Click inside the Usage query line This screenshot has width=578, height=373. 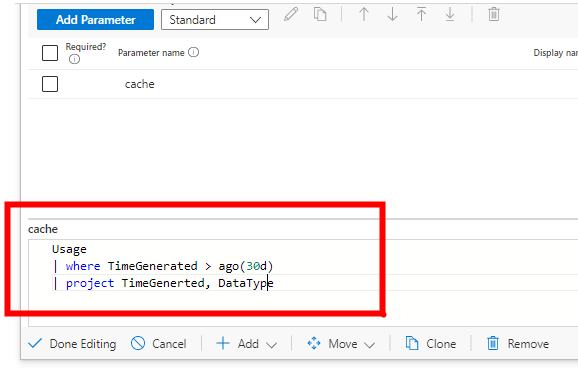69,249
